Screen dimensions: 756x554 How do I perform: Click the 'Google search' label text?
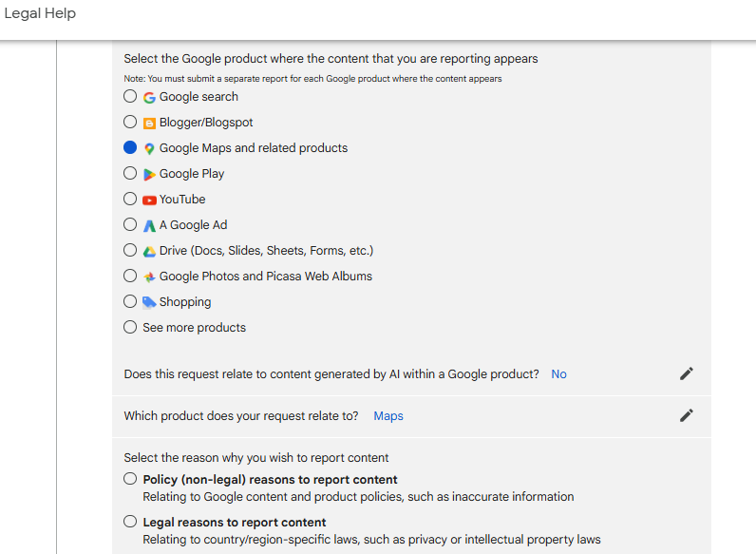198,97
